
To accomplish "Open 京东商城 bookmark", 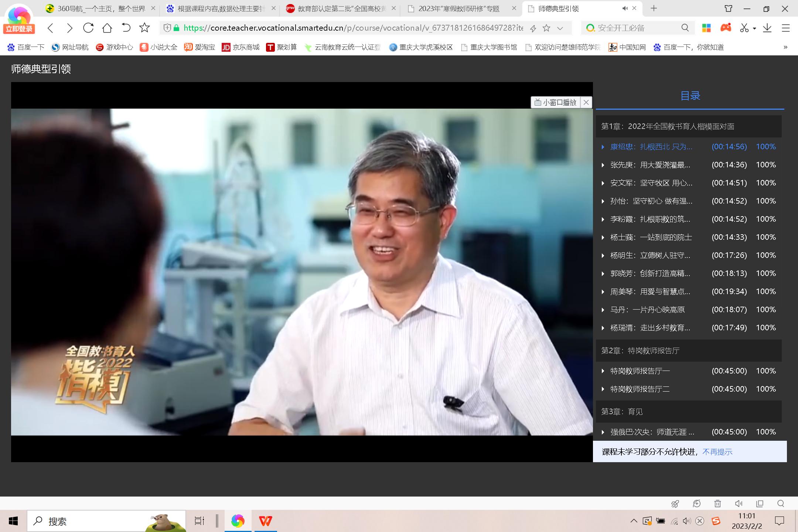I will 241,47.
